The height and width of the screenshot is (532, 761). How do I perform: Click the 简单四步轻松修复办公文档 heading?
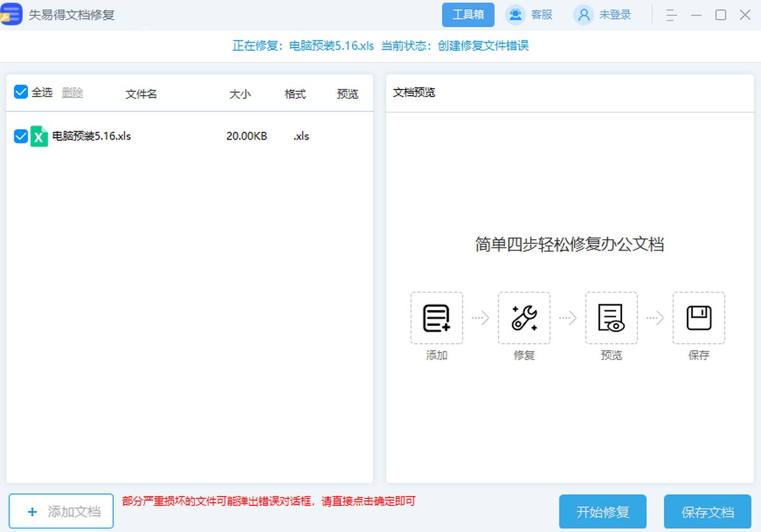(569, 244)
